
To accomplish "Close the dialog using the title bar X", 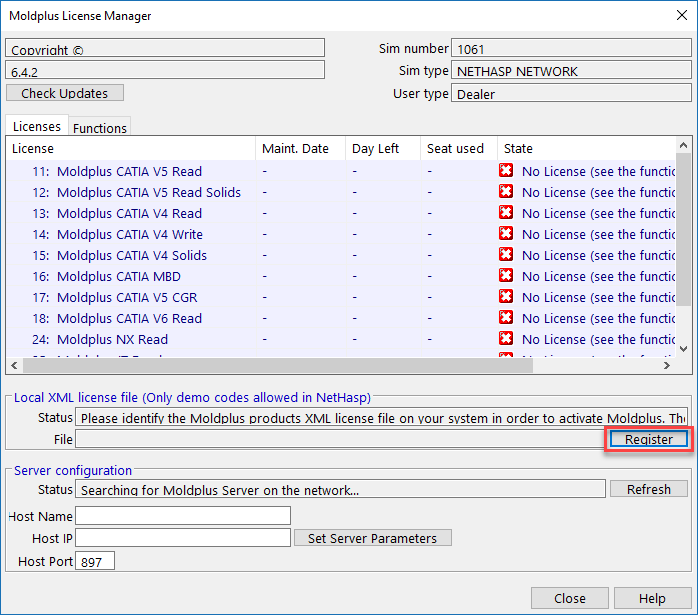I will 682,15.
